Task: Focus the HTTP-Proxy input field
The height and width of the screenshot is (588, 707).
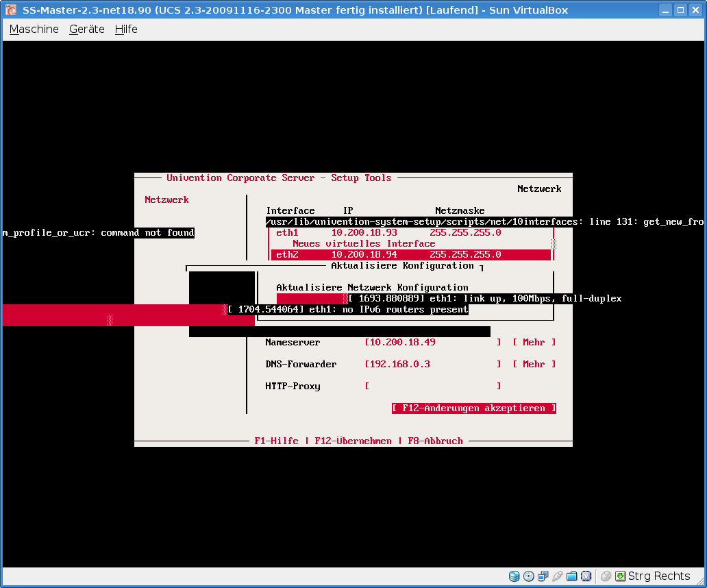Action: pyautogui.click(x=432, y=386)
